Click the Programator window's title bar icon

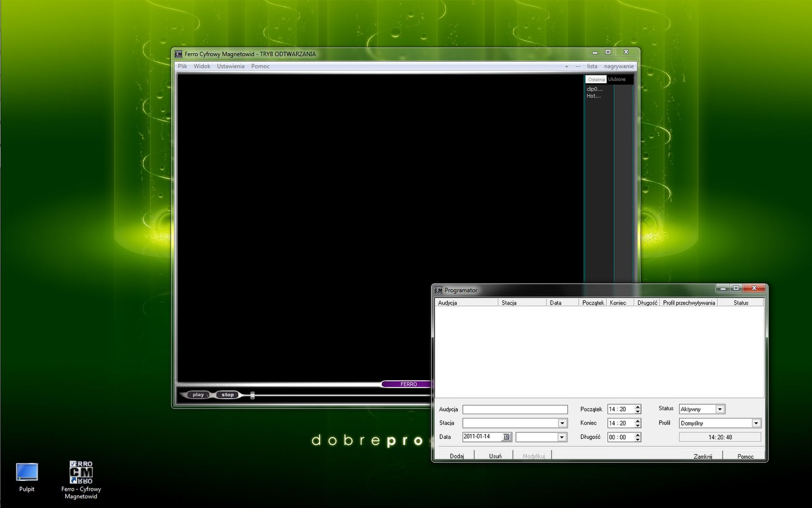click(x=438, y=290)
